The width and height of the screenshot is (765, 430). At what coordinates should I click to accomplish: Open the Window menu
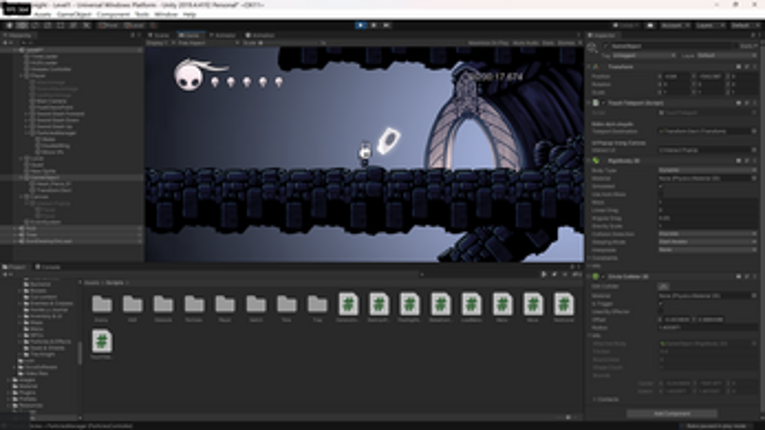pyautogui.click(x=166, y=15)
